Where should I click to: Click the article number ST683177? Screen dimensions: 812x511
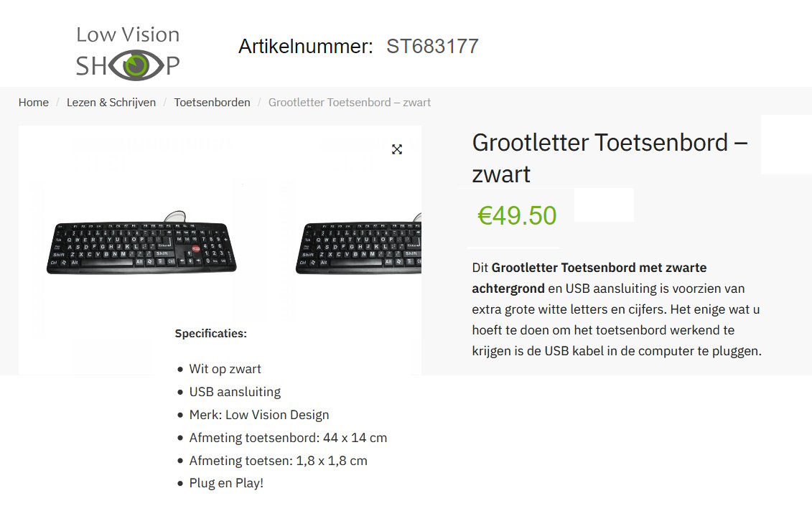coord(432,47)
